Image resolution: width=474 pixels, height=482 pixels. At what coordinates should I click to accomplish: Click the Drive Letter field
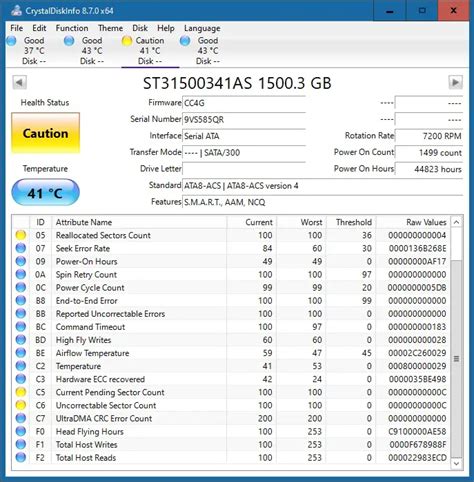tap(244, 169)
